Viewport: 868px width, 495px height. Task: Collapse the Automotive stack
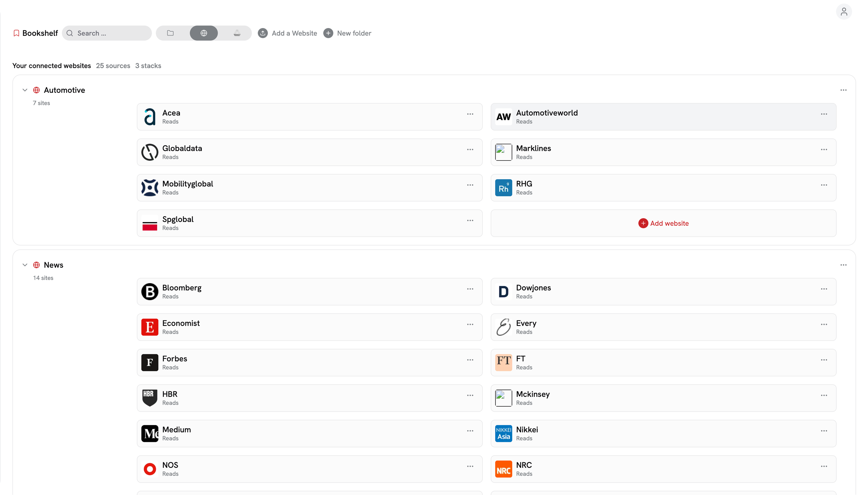pyautogui.click(x=25, y=90)
